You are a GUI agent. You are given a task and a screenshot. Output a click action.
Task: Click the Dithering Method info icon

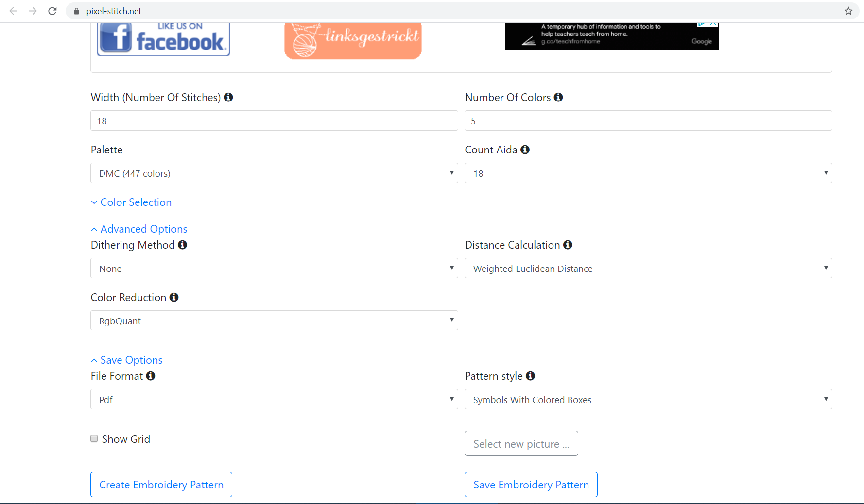point(182,245)
